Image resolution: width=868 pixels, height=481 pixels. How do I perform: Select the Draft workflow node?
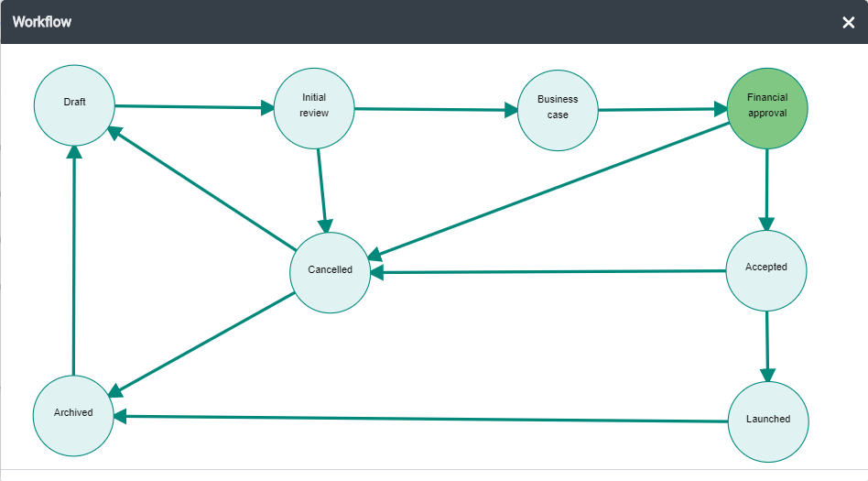click(x=74, y=105)
